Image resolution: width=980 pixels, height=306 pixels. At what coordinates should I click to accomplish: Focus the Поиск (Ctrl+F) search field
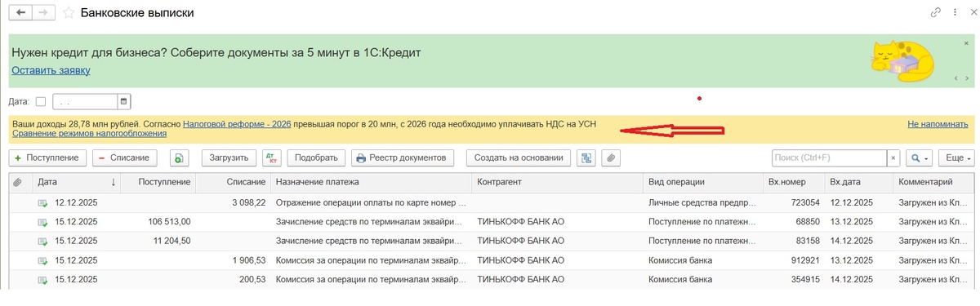(x=829, y=157)
